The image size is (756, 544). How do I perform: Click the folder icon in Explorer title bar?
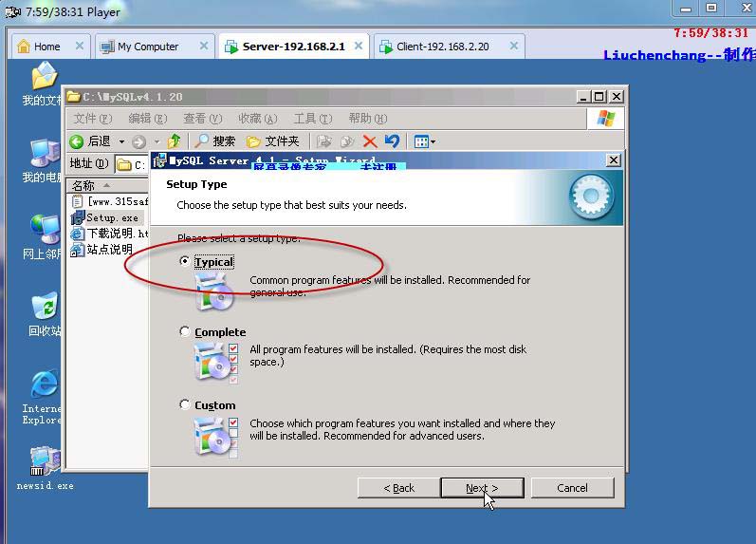click(74, 97)
